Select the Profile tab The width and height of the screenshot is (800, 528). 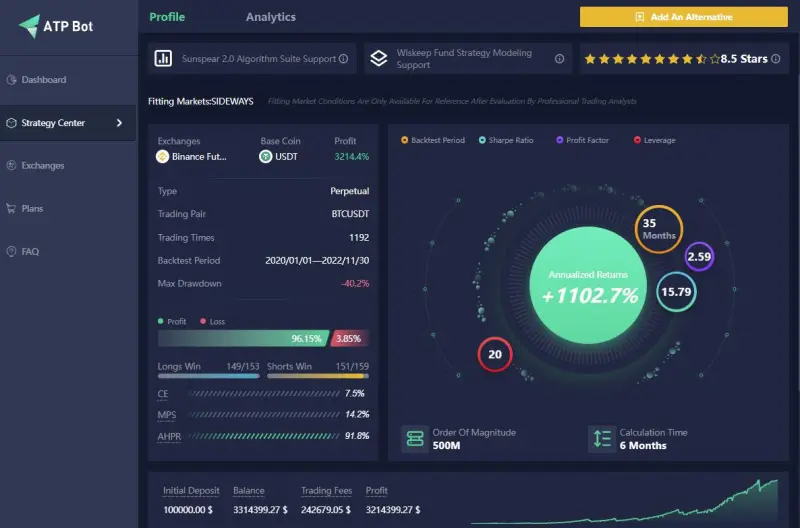[x=167, y=17]
